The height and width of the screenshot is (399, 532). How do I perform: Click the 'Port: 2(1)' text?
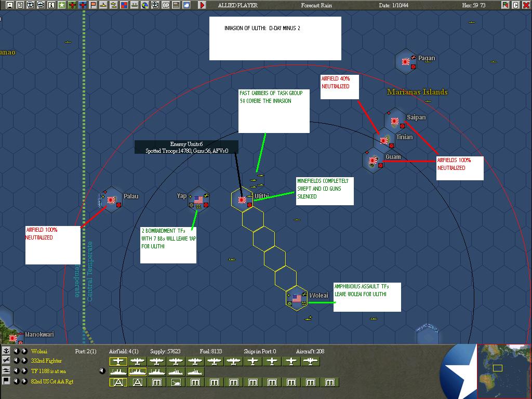click(x=86, y=351)
